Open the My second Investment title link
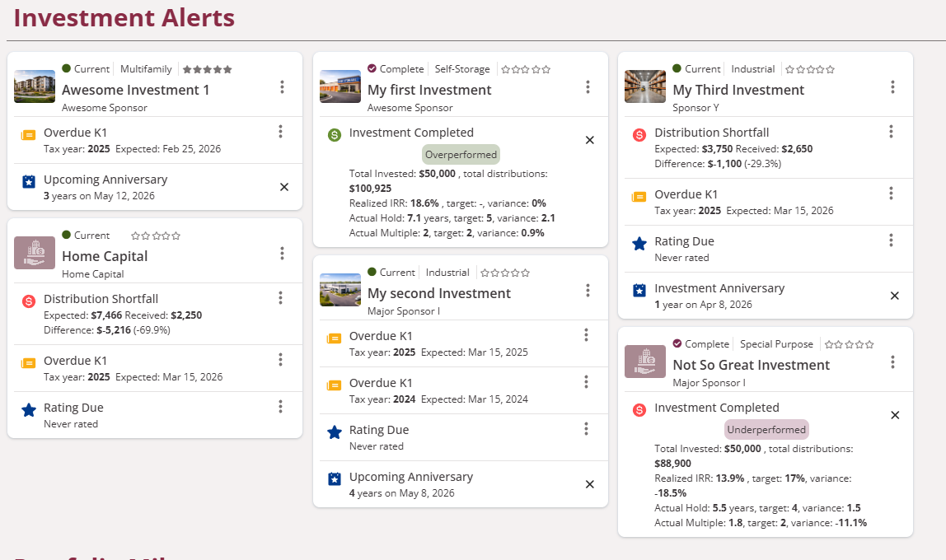Screen dimensions: 946x560 tap(438, 293)
